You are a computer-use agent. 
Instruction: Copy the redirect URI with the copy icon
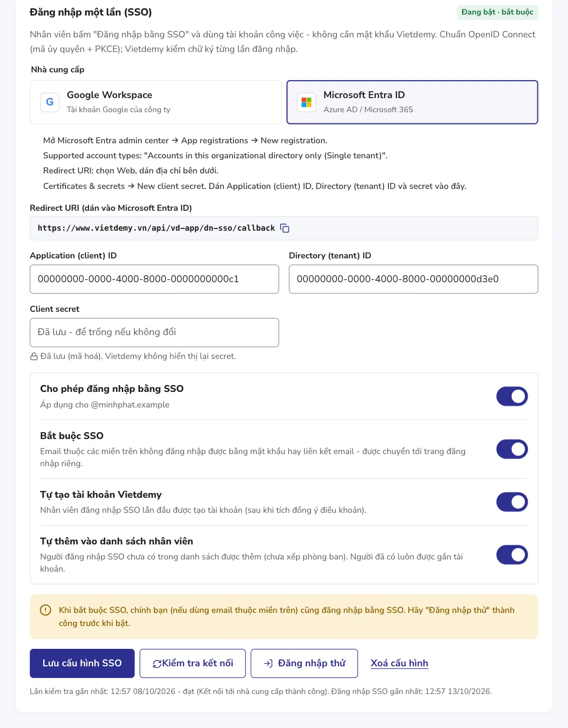(285, 228)
